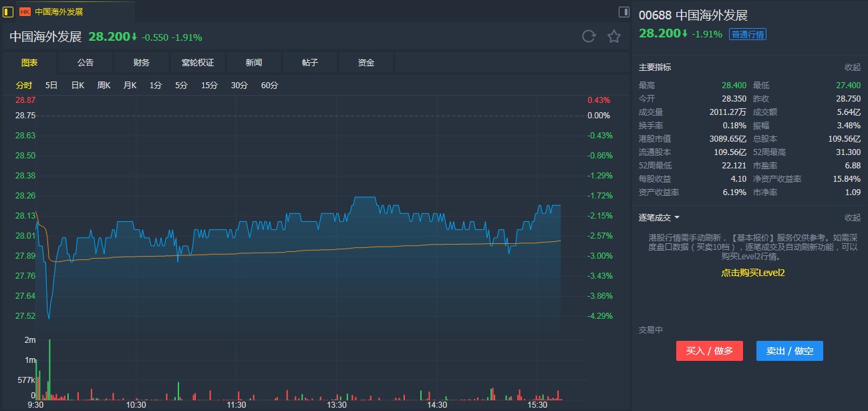Viewport: 868px width, 411px height.
Task: Click the 买入 / 做多 button
Action: 709,351
